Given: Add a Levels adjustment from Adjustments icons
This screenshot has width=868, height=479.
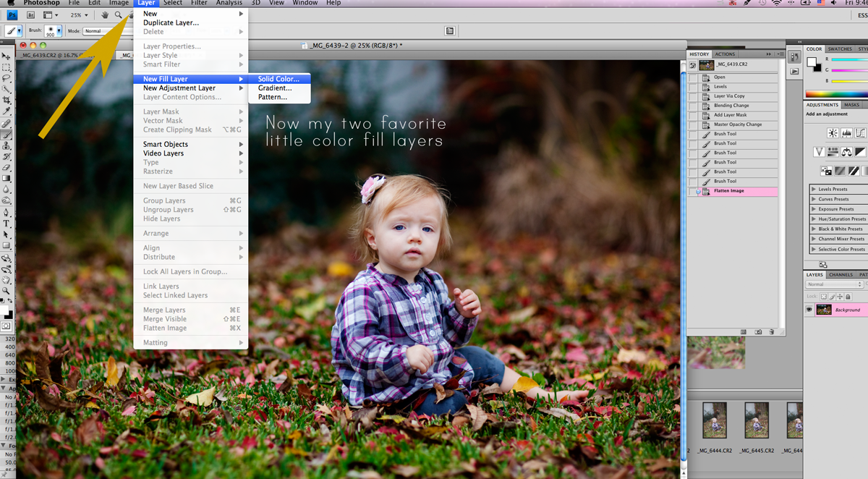Looking at the screenshot, I should (x=846, y=133).
